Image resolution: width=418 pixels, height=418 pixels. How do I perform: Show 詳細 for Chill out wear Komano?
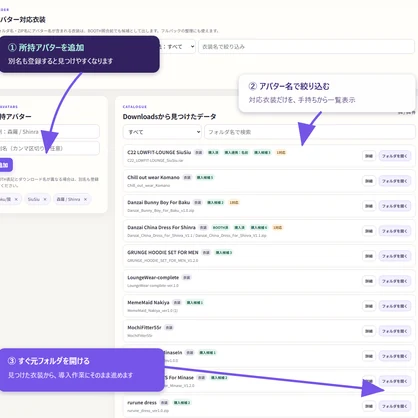[x=369, y=181]
